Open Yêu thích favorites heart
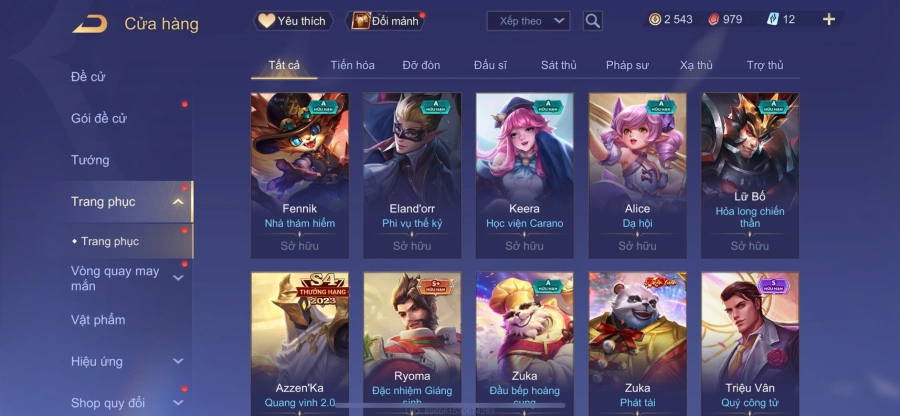 click(x=266, y=21)
